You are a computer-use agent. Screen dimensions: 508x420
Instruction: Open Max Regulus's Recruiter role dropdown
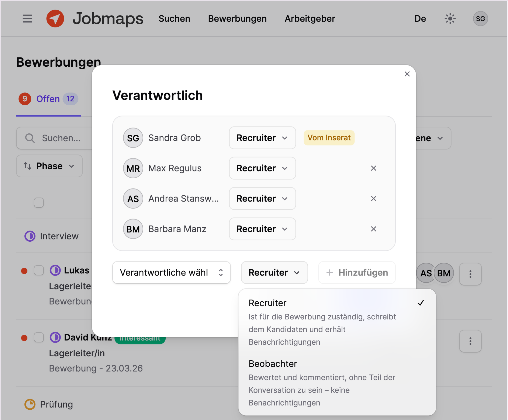pos(262,168)
